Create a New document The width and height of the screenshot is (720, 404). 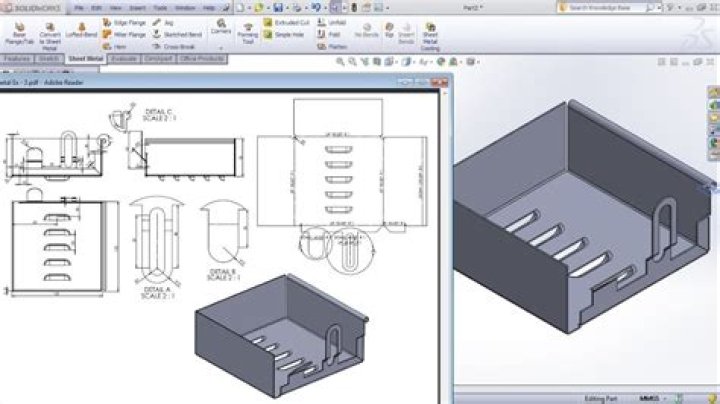(241, 7)
